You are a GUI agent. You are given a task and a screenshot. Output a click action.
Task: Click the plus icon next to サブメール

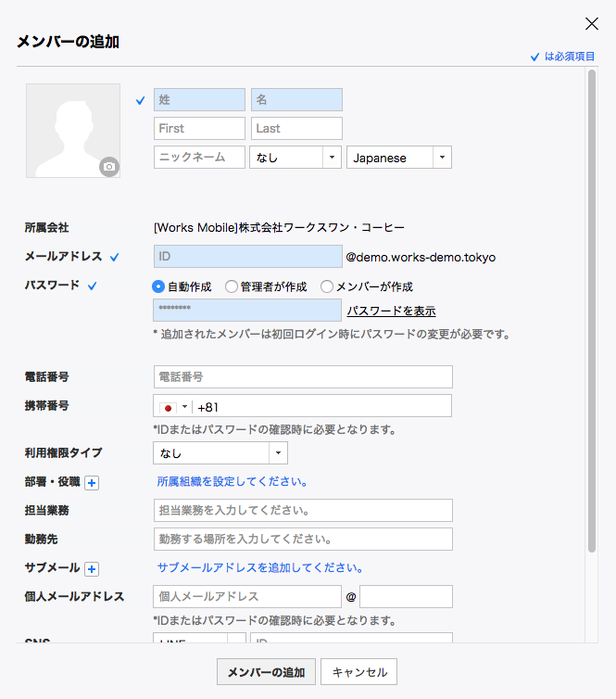pos(92,568)
